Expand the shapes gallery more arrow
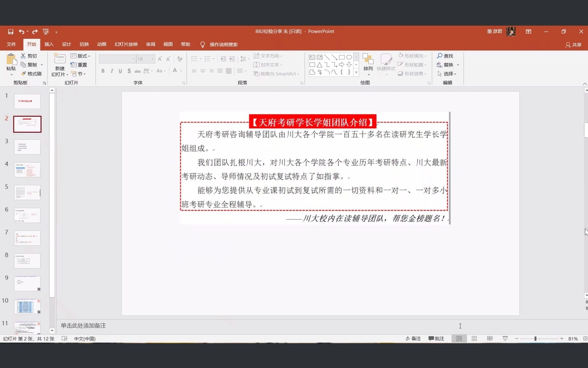 (x=356, y=73)
